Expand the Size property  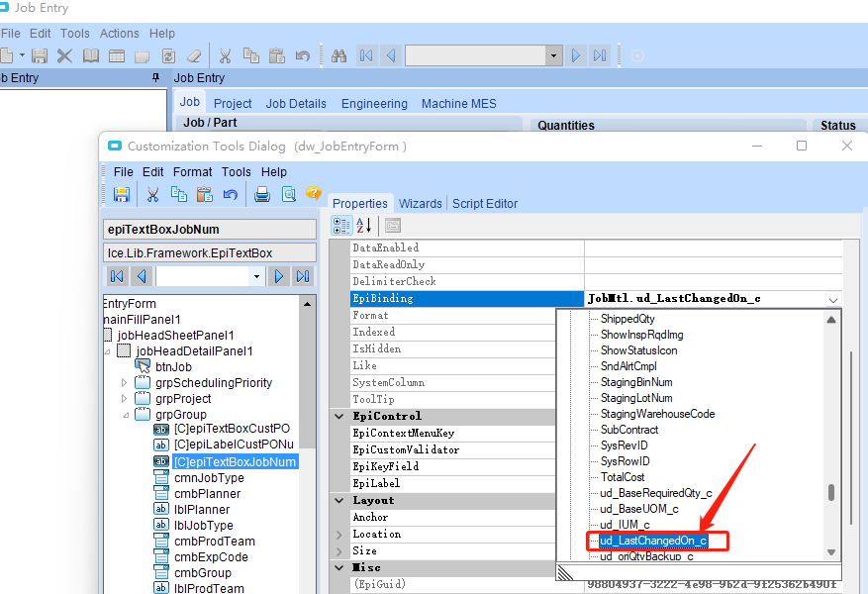click(x=339, y=551)
